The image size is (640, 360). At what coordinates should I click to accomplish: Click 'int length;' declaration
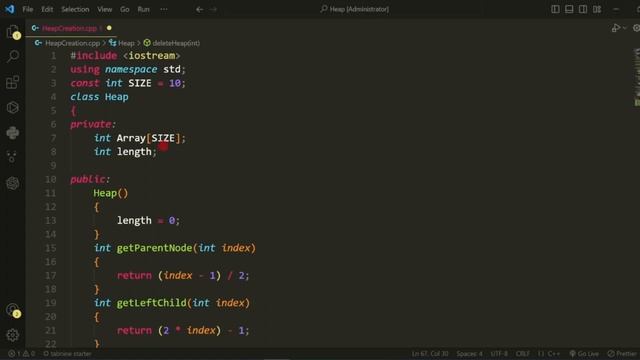click(125, 152)
